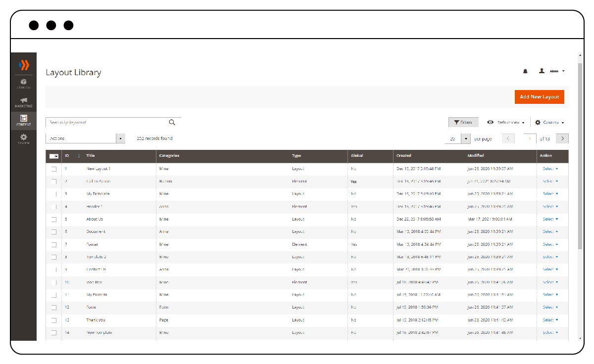Click the Add New Layout button
594x364 pixels.
[x=539, y=97]
